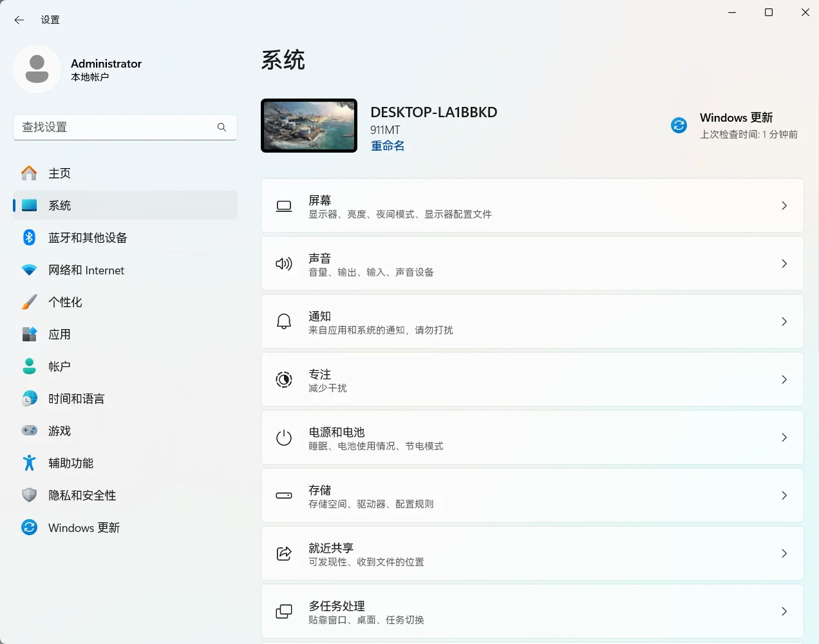Expand the 多任务处理 row chevron
819x644 pixels.
coord(784,611)
